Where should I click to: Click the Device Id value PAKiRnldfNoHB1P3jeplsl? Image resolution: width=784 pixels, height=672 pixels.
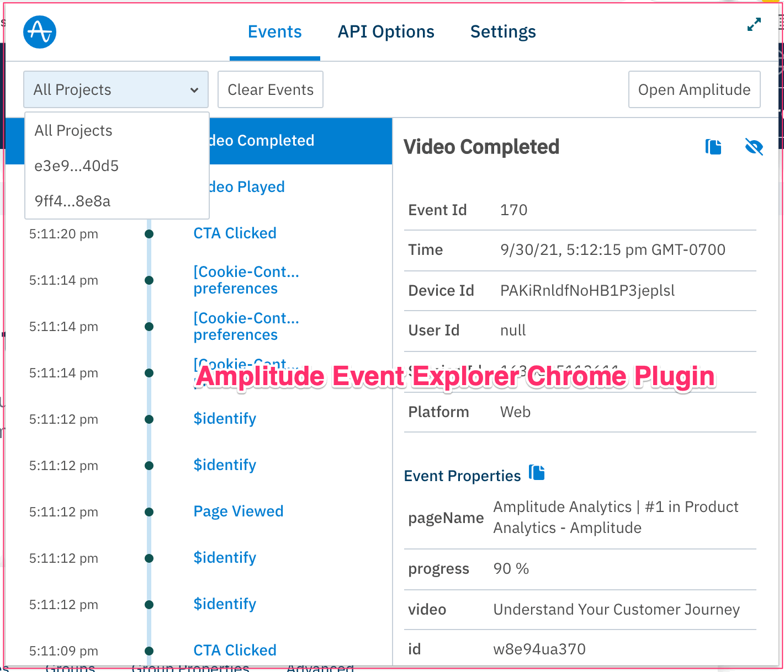click(x=587, y=291)
